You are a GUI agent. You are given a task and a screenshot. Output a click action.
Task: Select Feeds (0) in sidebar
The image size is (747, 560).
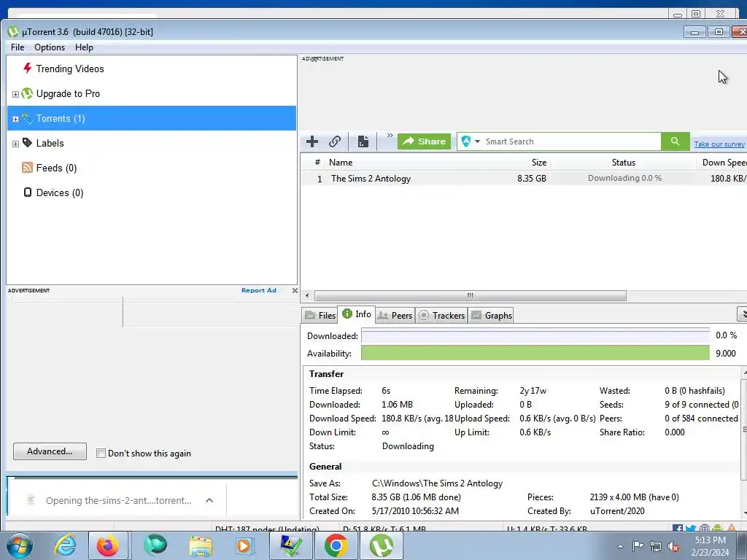[x=56, y=168]
